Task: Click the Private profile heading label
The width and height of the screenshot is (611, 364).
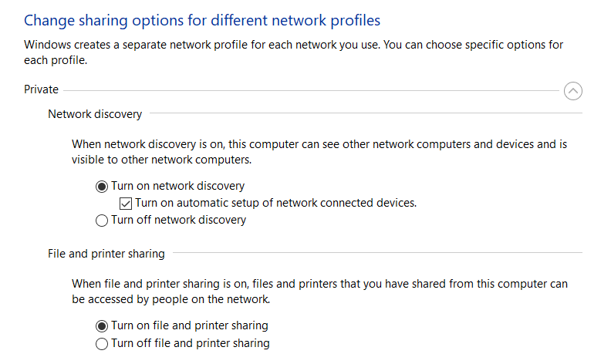Action: tap(41, 89)
